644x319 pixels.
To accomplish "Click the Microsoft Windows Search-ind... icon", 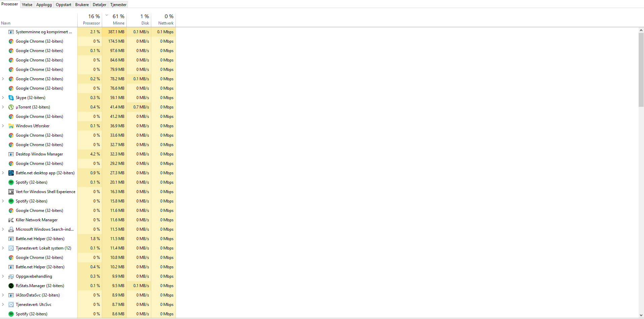I will point(11,229).
